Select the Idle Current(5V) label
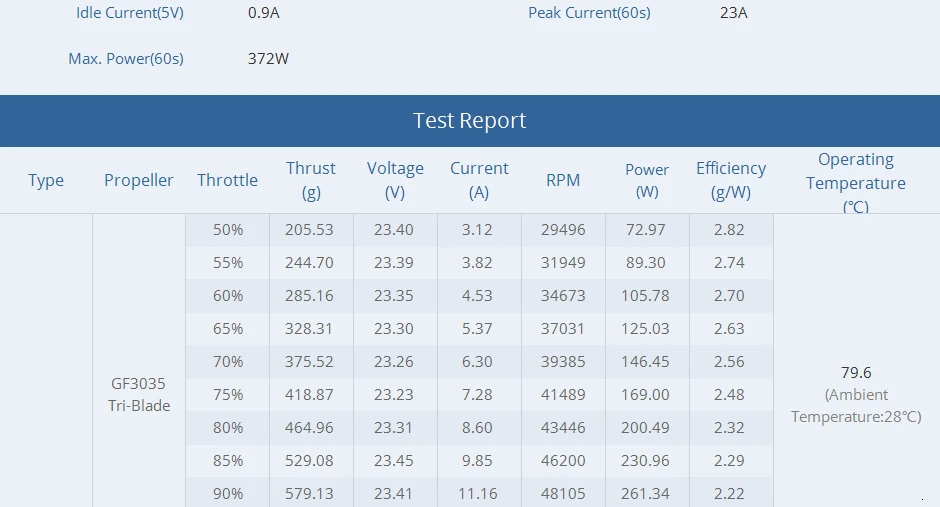Viewport: 940px width, 507px height. click(x=129, y=13)
